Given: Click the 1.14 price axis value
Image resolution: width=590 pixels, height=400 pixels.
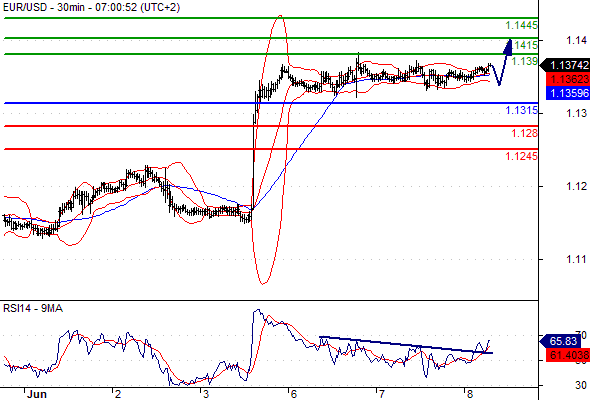Looking at the screenshot, I should tap(577, 40).
